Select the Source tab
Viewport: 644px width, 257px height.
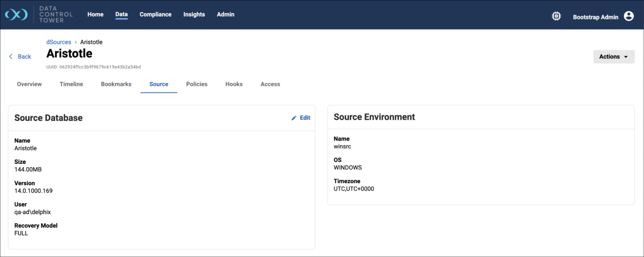tap(159, 84)
